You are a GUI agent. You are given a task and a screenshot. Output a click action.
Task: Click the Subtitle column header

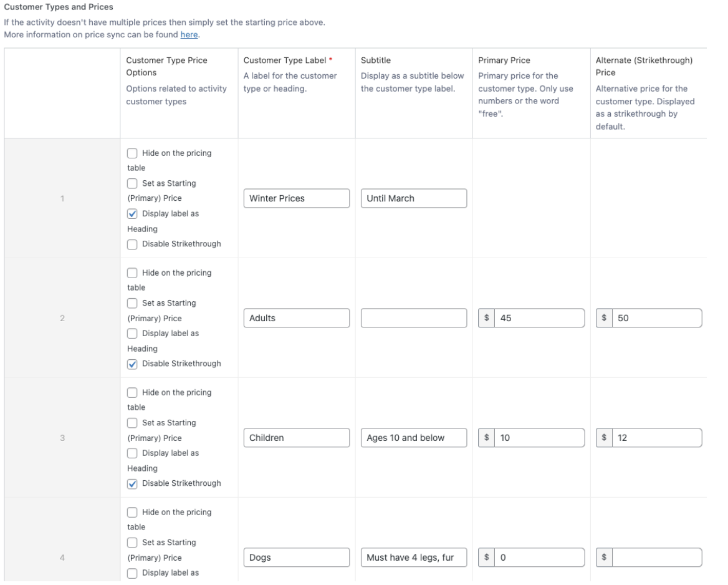tap(376, 60)
